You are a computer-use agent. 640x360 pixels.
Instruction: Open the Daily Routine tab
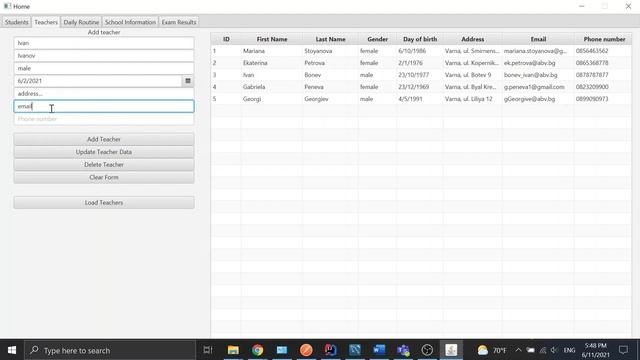tap(81, 22)
